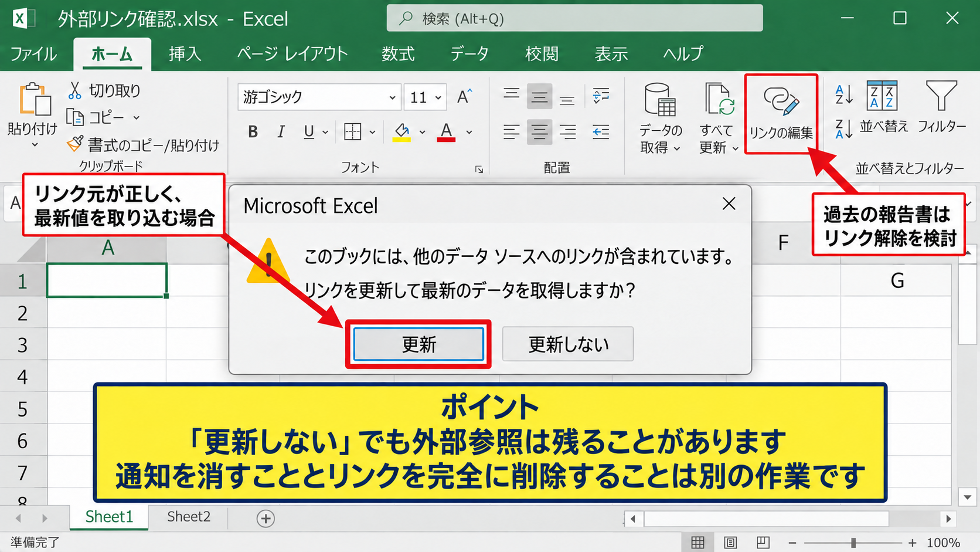The image size is (980, 552).
Task: Expand the font size 11 dropdown
Action: (438, 97)
